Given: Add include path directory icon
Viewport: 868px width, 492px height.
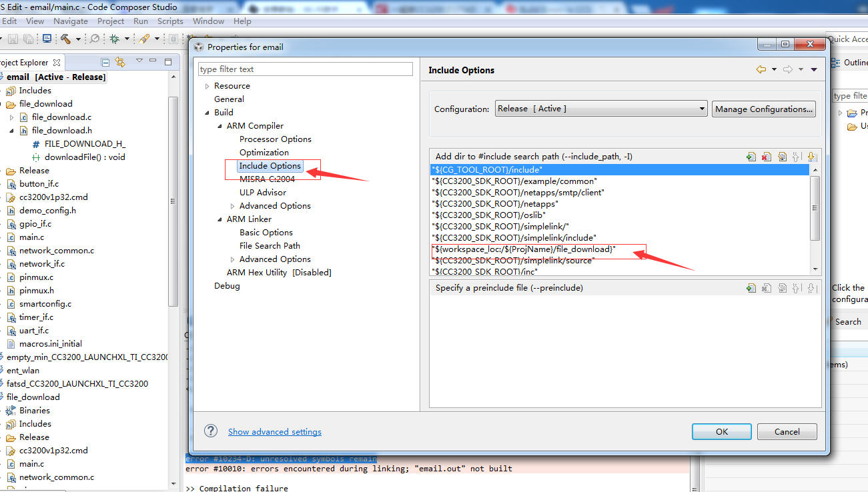Looking at the screenshot, I should (x=751, y=157).
